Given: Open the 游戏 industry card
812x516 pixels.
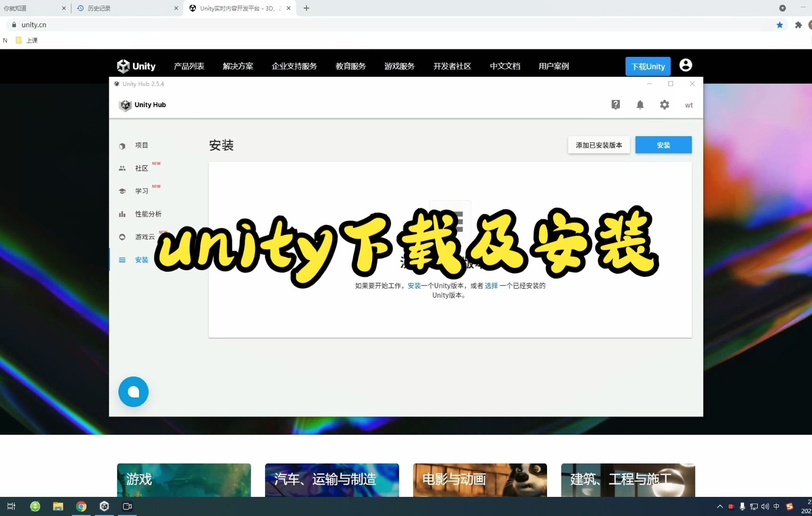Looking at the screenshot, I should [184, 480].
